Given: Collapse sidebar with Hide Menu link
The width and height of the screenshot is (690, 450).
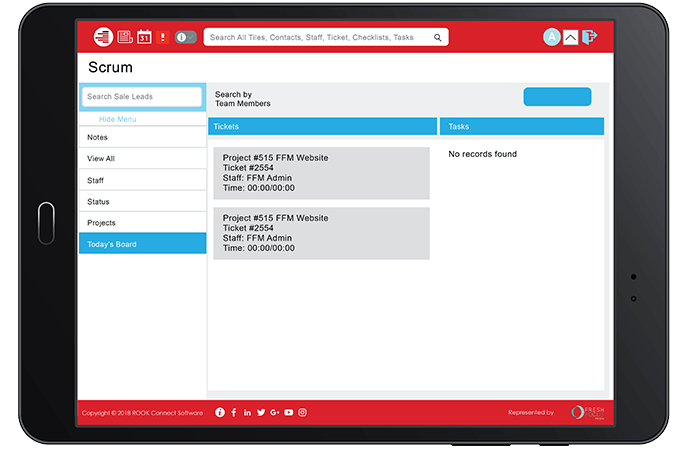Looking at the screenshot, I should [x=117, y=119].
